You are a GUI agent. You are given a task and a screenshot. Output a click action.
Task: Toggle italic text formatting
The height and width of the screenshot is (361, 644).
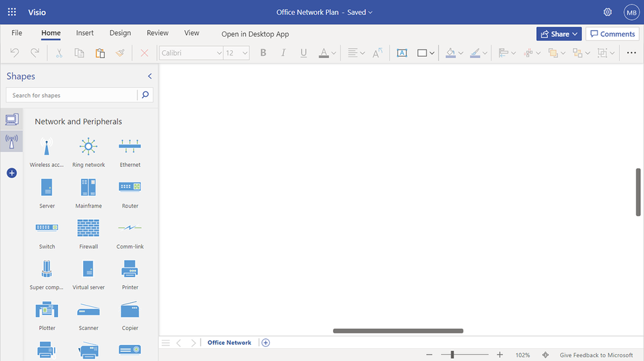[x=283, y=53]
